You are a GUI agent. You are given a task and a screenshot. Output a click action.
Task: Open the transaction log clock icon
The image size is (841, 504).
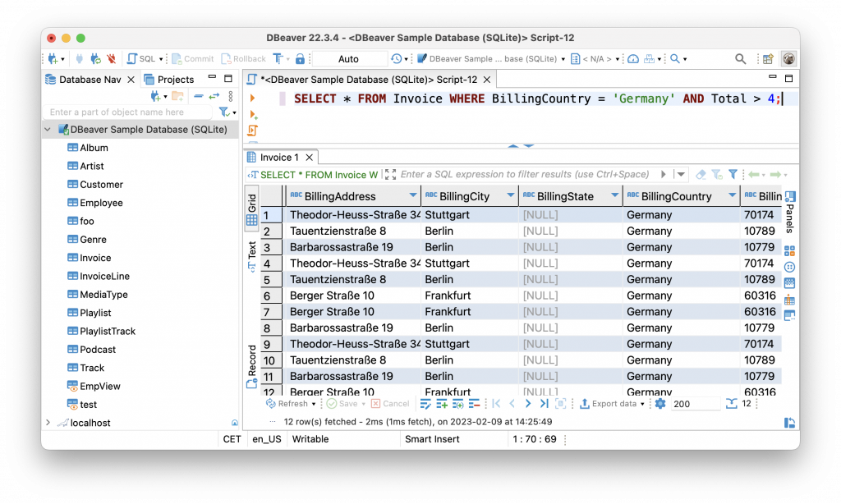(397, 58)
